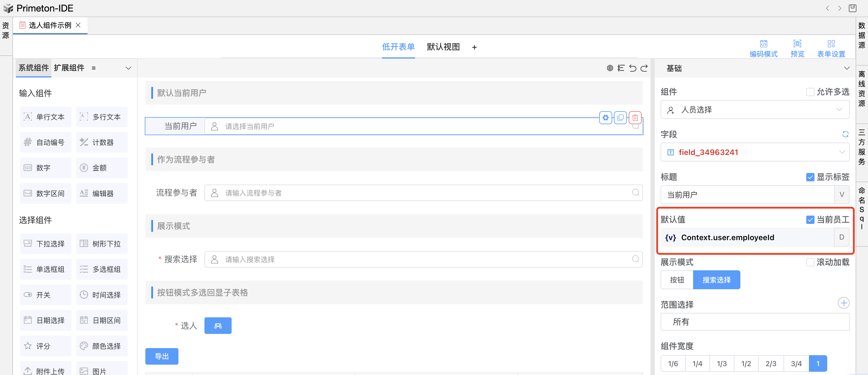The image size is (868, 375).
Task: Open the 人员选择 component dropdown
Action: (x=755, y=110)
